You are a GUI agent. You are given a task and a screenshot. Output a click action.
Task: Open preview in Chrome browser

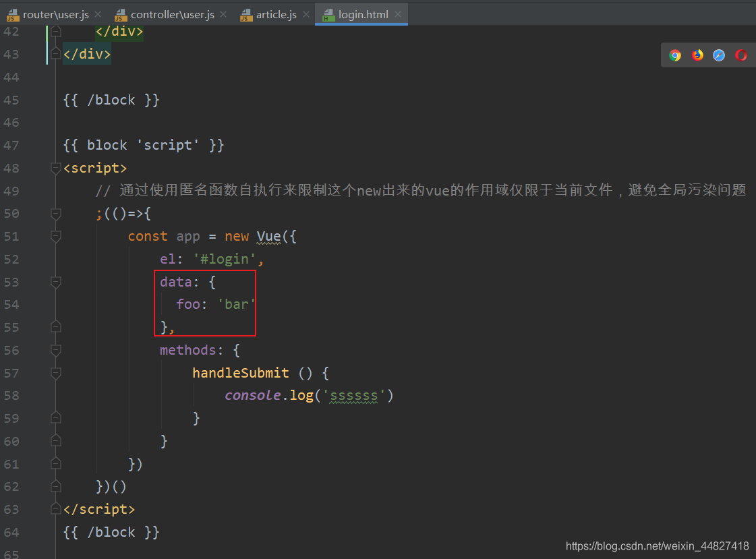pyautogui.click(x=675, y=55)
